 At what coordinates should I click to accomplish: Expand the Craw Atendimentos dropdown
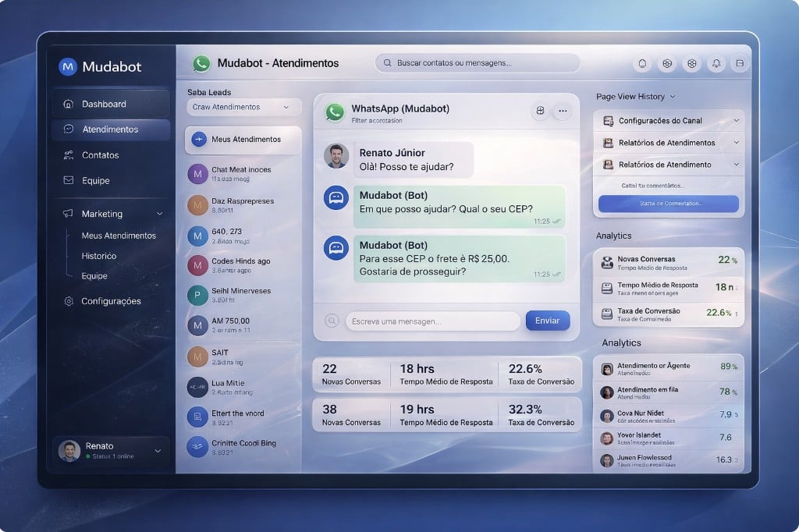243,107
